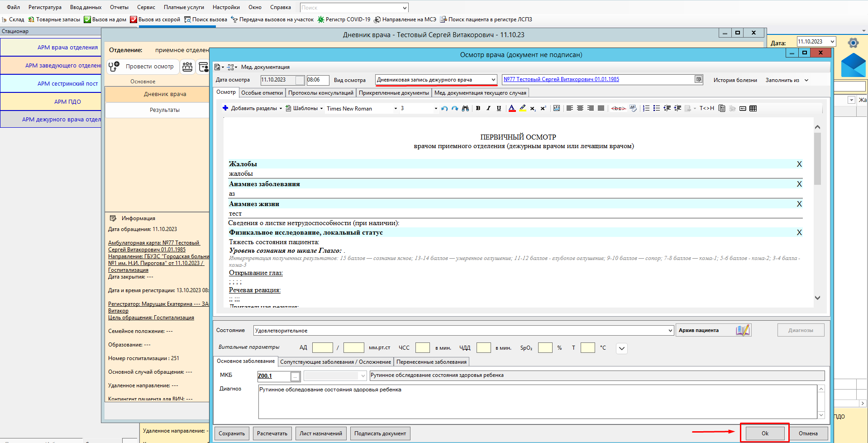Expand more vital parameters chevron
This screenshot has width=868, height=443.
pyautogui.click(x=622, y=348)
